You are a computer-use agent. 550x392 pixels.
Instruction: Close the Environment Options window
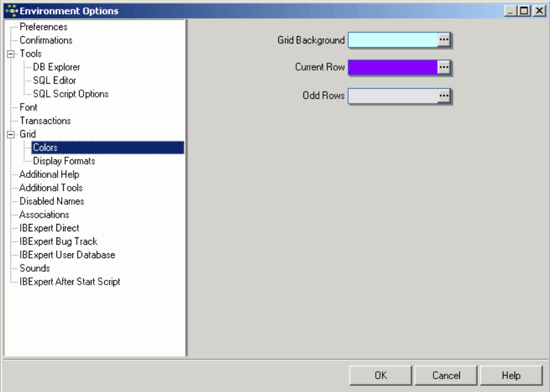pos(539,11)
